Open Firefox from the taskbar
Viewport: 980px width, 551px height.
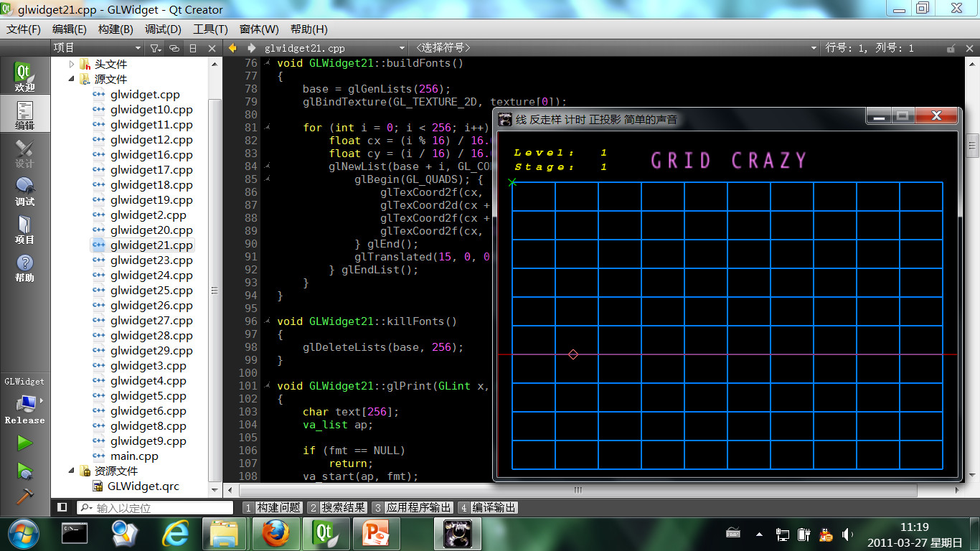[x=274, y=534]
